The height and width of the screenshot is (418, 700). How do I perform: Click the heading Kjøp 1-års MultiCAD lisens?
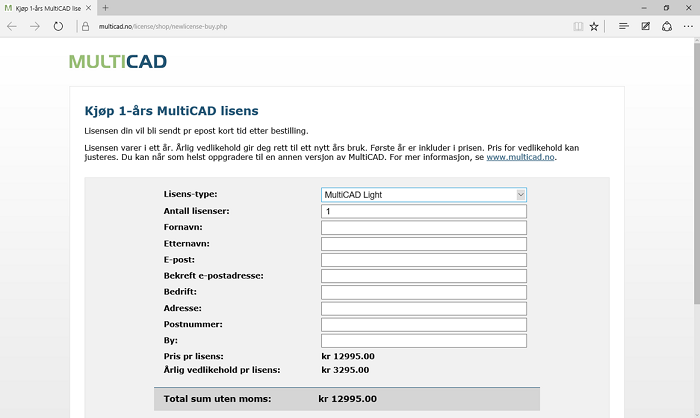click(171, 111)
